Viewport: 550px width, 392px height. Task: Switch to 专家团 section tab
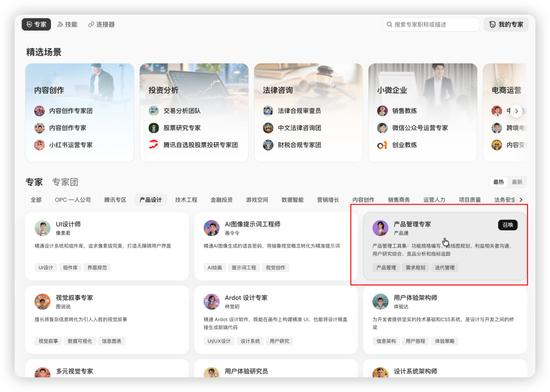click(65, 182)
